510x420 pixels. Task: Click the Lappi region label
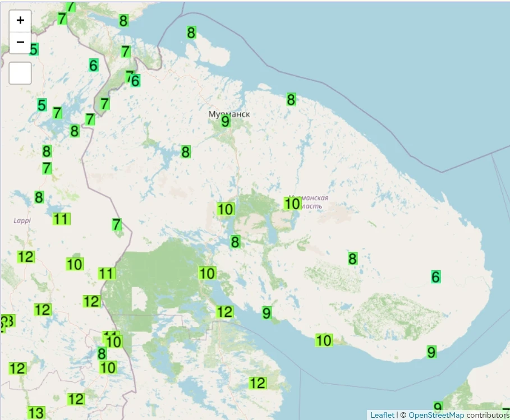(22, 220)
